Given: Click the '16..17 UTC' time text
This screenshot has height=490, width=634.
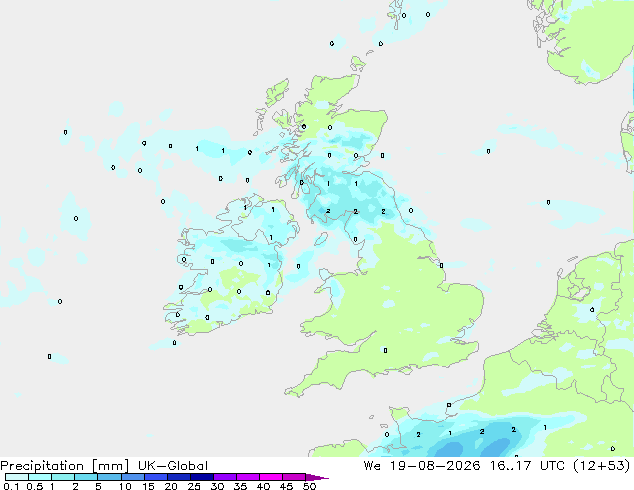Looking at the screenshot, I should click(526, 466).
